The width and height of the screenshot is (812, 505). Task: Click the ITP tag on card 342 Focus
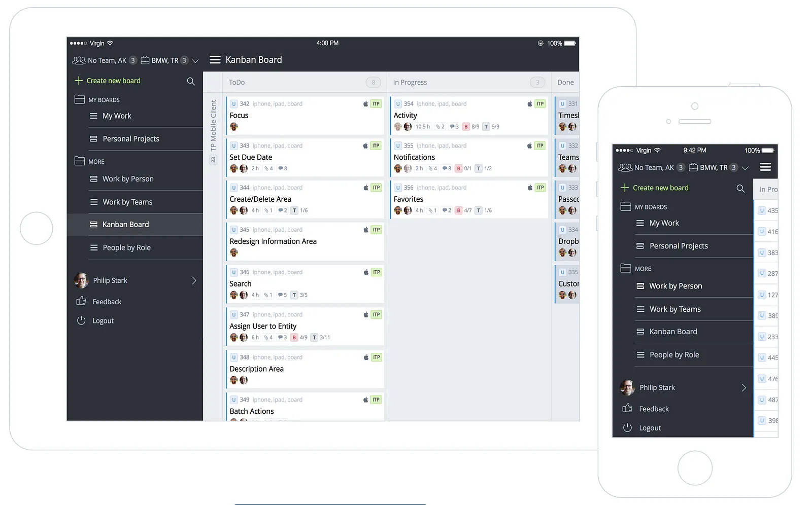(376, 103)
